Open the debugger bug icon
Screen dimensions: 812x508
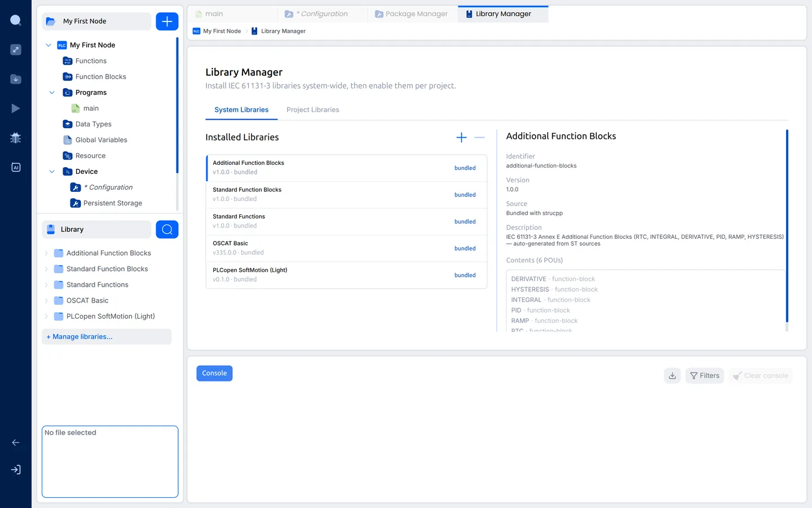pyautogui.click(x=16, y=138)
